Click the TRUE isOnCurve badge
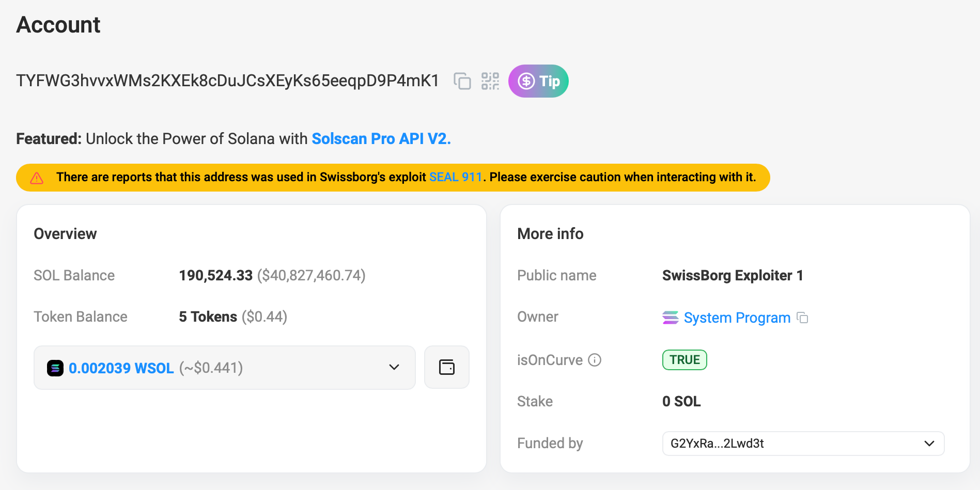Screen dimensions: 980x490 click(684, 360)
